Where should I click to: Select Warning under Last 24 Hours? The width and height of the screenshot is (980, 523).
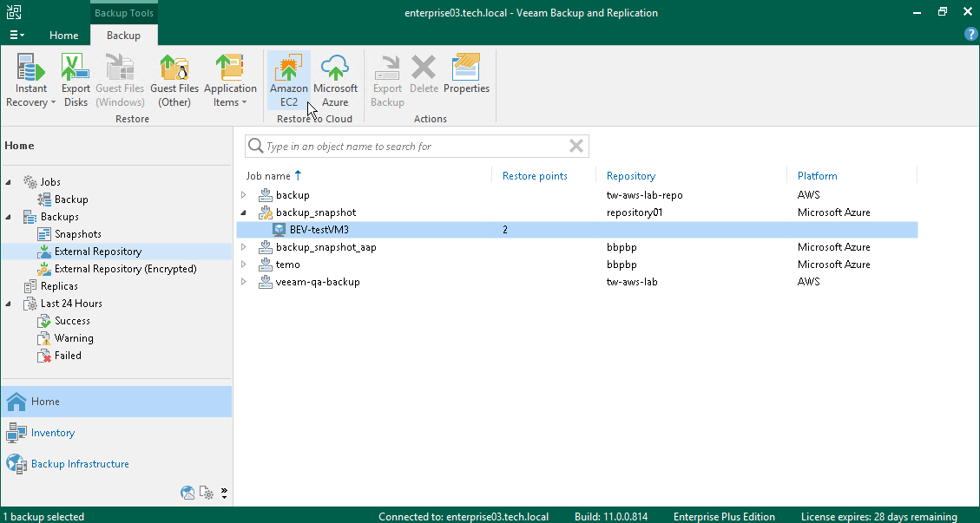pos(74,338)
